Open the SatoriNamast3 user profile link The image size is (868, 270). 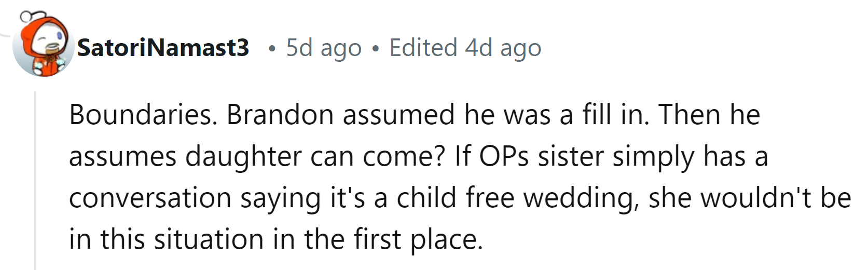point(163,48)
